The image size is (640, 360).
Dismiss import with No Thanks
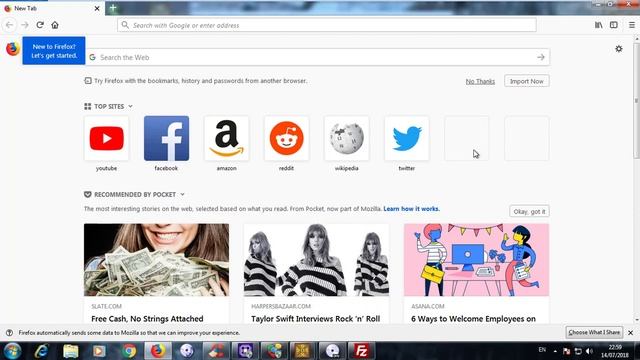point(480,81)
